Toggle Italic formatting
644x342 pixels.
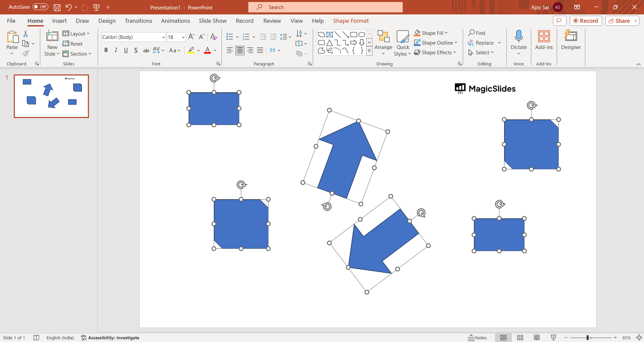(x=116, y=50)
